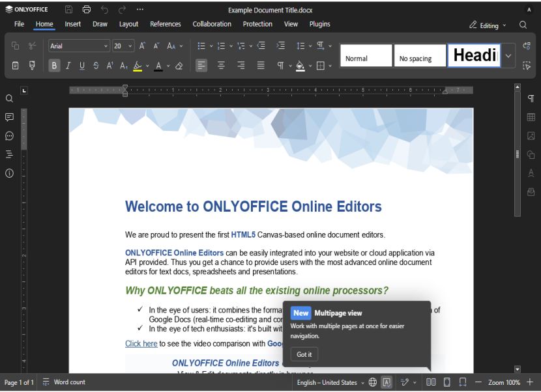Activate the Copy style paintbrush
Screen dimensions: 541x392
coord(32,65)
